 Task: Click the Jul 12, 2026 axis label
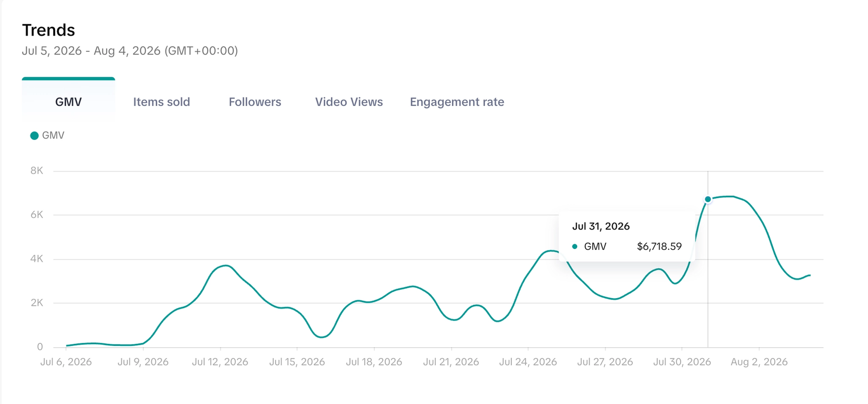coord(220,362)
